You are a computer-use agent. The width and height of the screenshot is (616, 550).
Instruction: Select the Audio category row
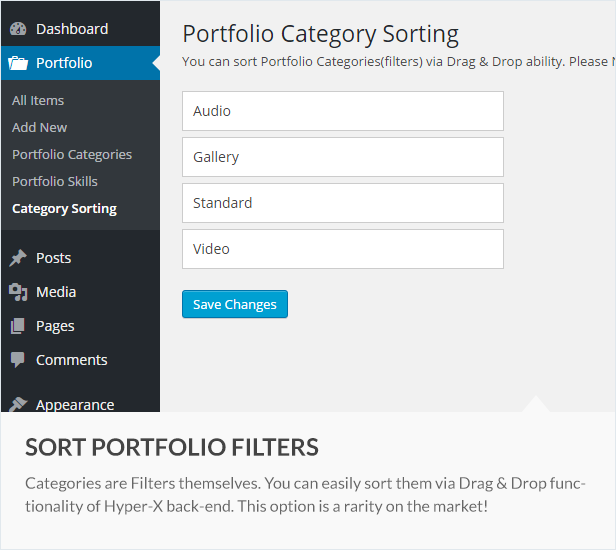click(342, 111)
